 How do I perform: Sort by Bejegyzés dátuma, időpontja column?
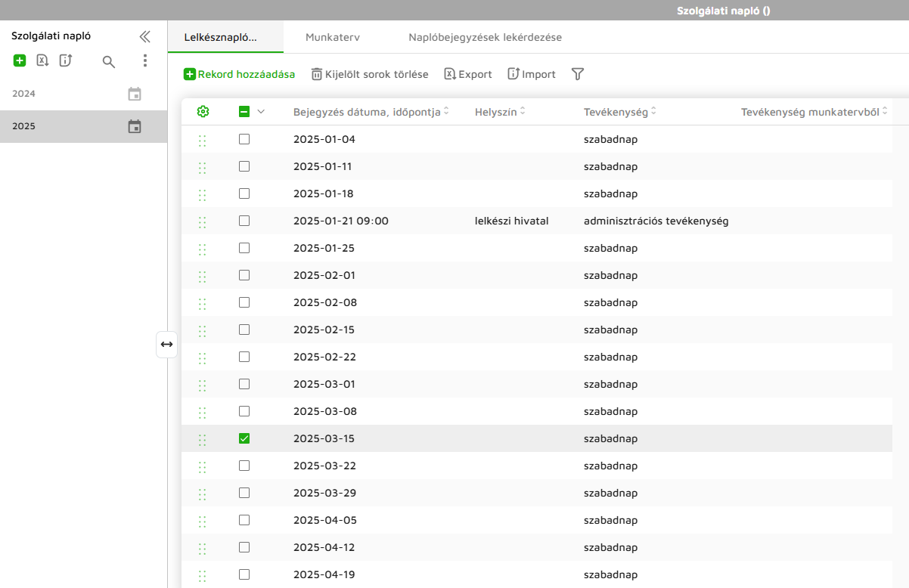pyautogui.click(x=446, y=112)
